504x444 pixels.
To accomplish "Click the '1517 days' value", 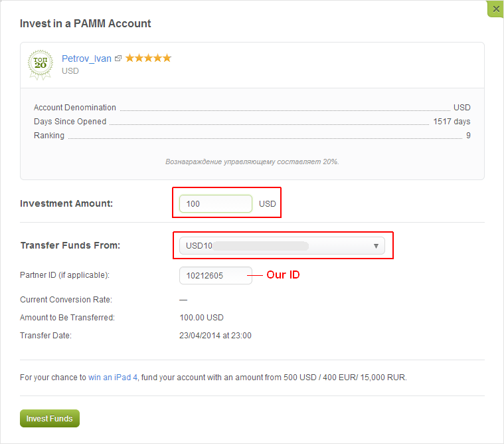I will [452, 121].
